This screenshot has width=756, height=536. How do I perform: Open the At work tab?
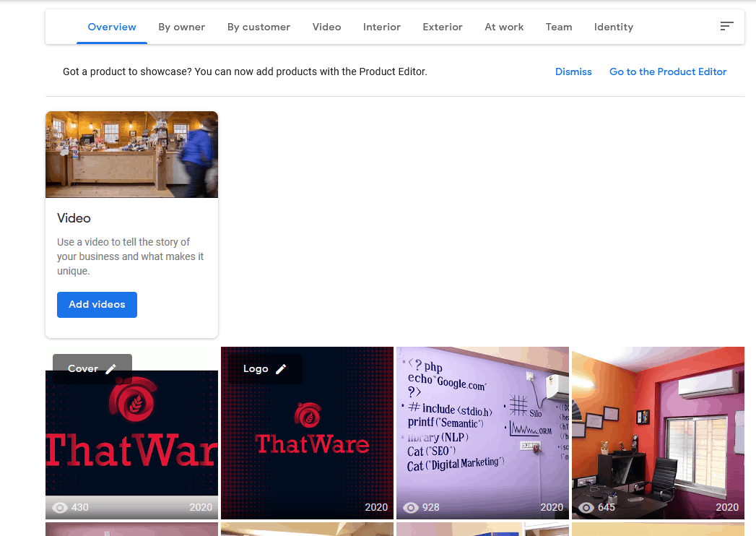504,27
